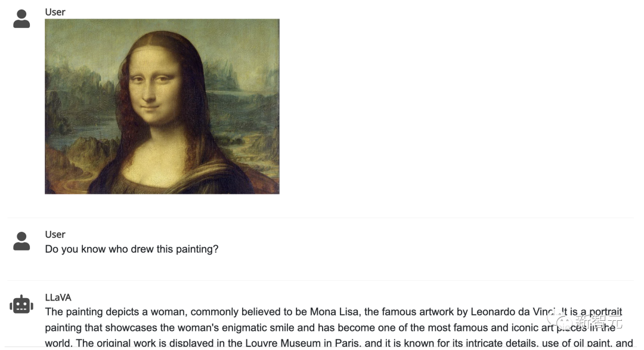Click the LLaVA name label
This screenshot has height=350, width=644.
(x=58, y=298)
